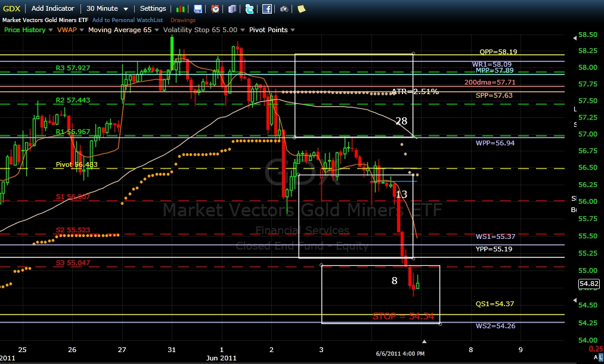Click the 58.50 price axis value
604x364 pixels.
(x=588, y=35)
